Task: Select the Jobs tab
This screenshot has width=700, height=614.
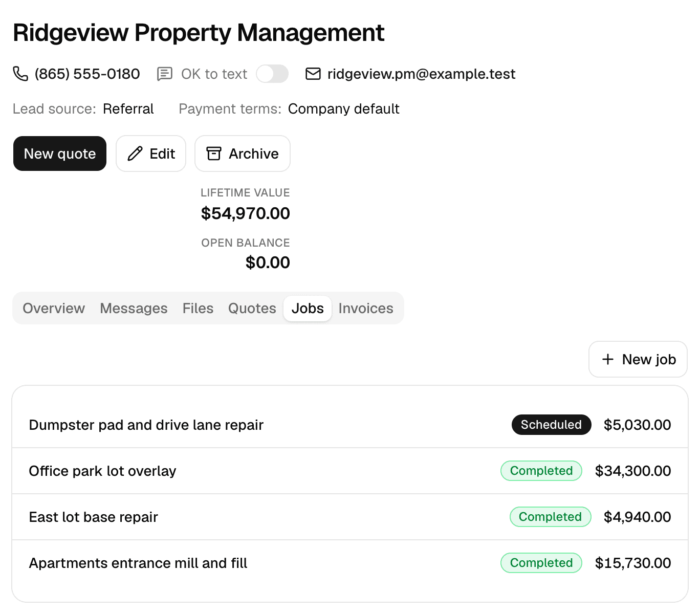Action: 308,308
